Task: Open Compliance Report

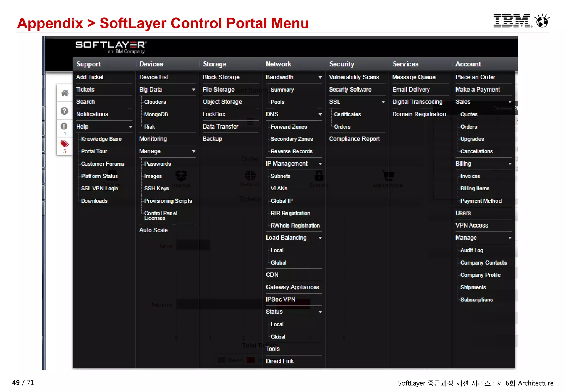Action: [x=355, y=139]
